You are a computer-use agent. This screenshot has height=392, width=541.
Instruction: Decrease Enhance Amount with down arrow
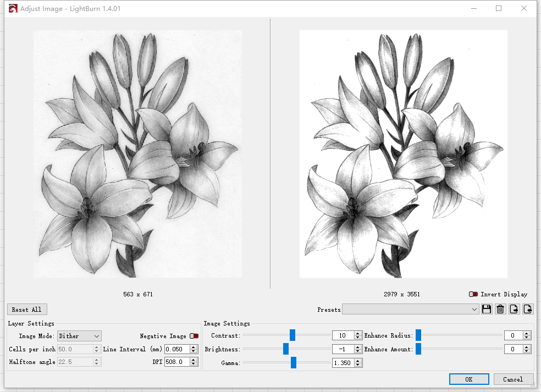527,352
